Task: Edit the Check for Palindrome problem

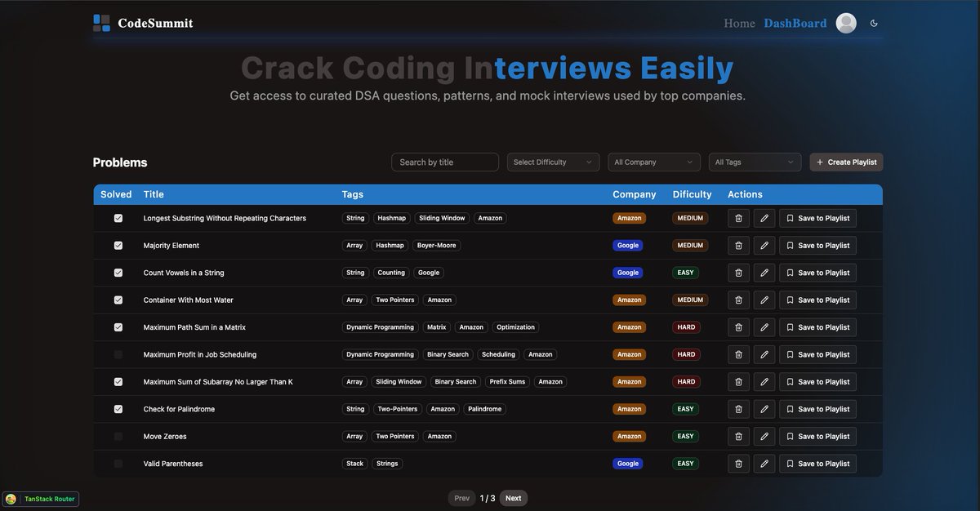Action: click(764, 409)
